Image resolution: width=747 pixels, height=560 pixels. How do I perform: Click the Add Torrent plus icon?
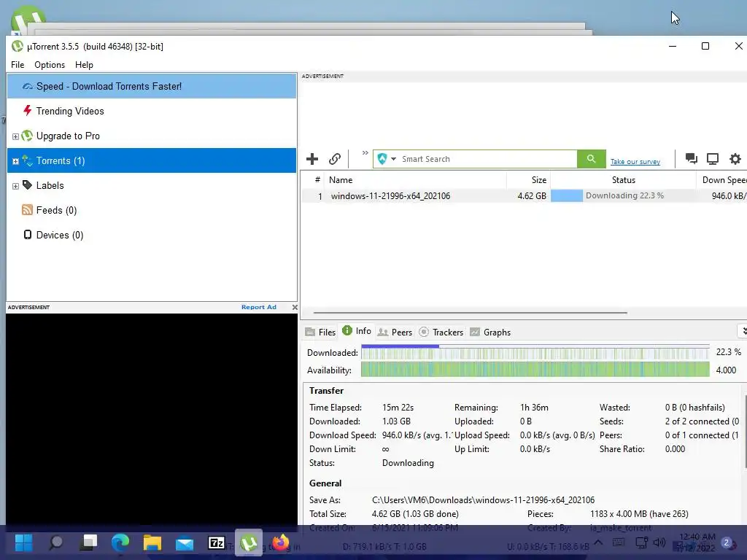click(312, 159)
